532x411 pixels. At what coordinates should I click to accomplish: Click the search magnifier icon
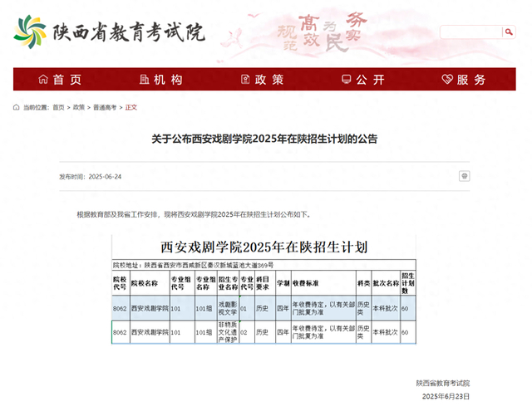509,32
